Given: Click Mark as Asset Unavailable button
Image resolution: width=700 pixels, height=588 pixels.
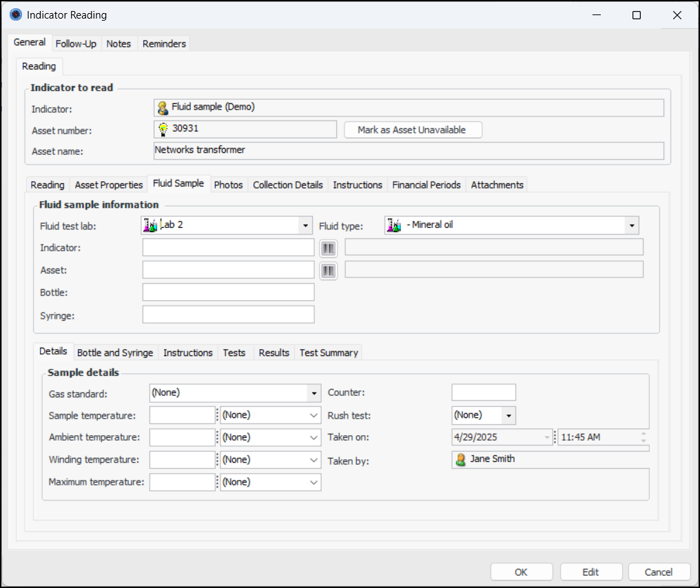Looking at the screenshot, I should [412, 130].
